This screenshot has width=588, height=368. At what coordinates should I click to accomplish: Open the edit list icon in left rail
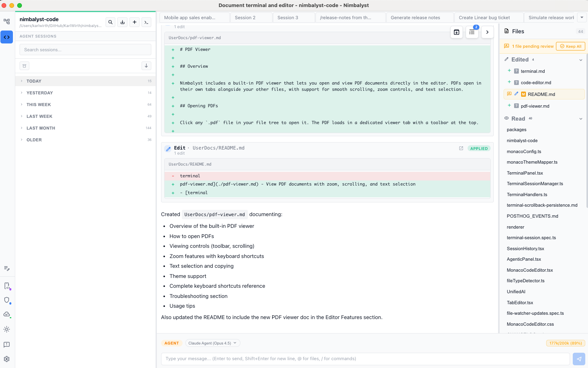7,269
